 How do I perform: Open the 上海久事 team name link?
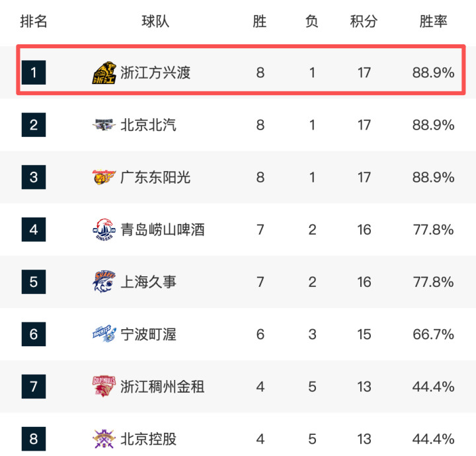point(148,282)
